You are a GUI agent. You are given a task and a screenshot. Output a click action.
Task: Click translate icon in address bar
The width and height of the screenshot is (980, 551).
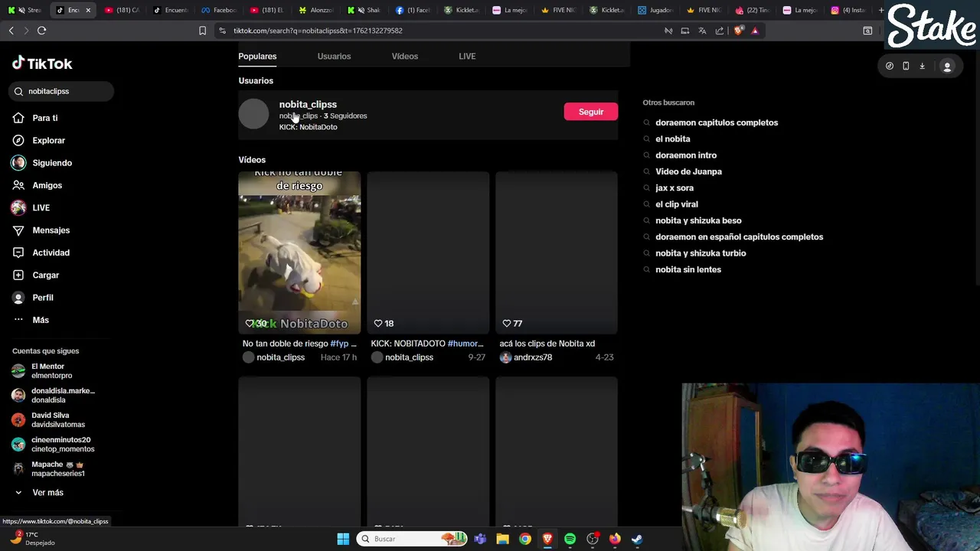tap(702, 31)
